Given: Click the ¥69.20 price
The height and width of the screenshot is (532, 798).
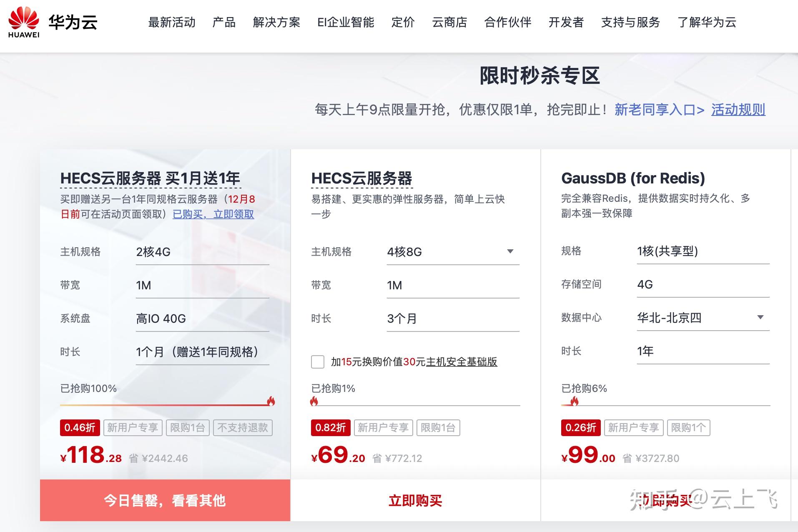Looking at the screenshot, I should (x=338, y=455).
